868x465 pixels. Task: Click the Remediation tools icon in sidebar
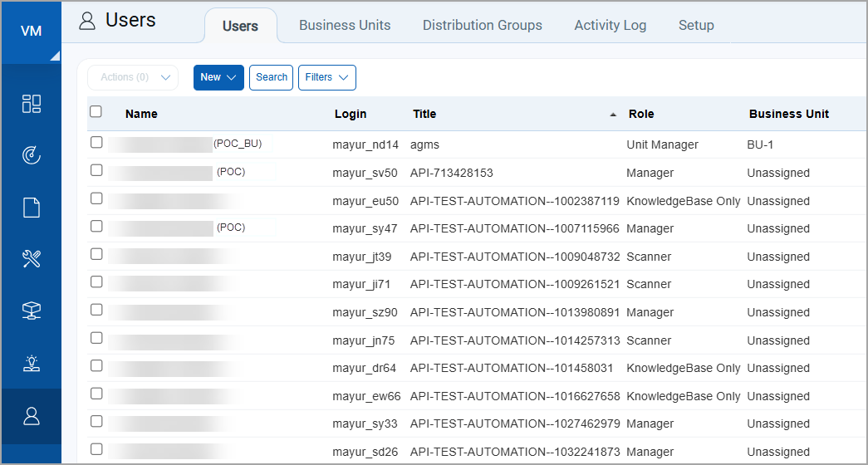pos(31,259)
